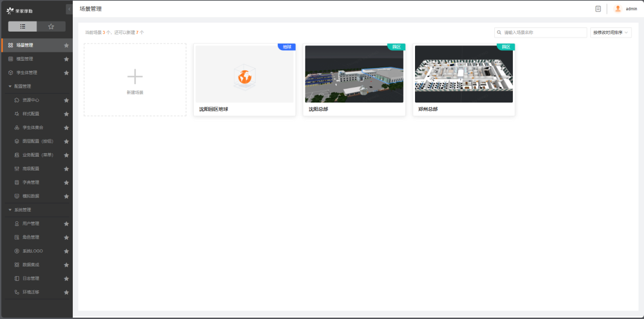
Task: Click the 模型管理 sidebar icon
Action: point(11,59)
